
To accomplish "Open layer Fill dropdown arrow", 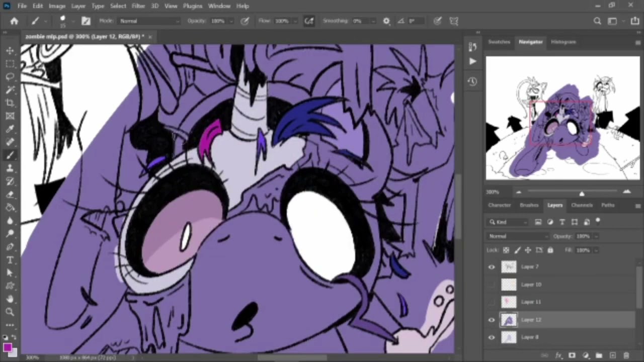I will point(596,250).
